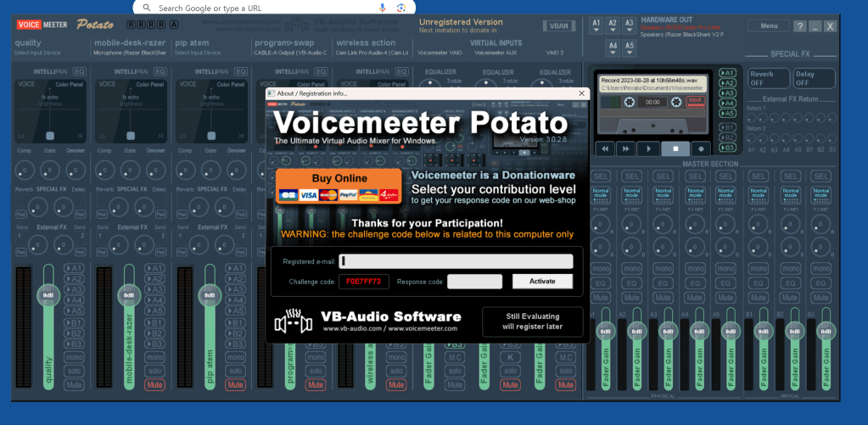Click challenge code F0E7FF73
Screen dimensions: 868x425
click(x=364, y=281)
